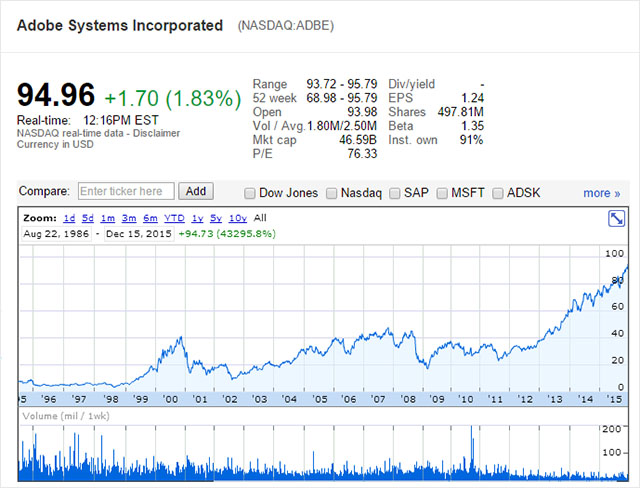
Task: Click current price 94.96
Action: pos(56,95)
